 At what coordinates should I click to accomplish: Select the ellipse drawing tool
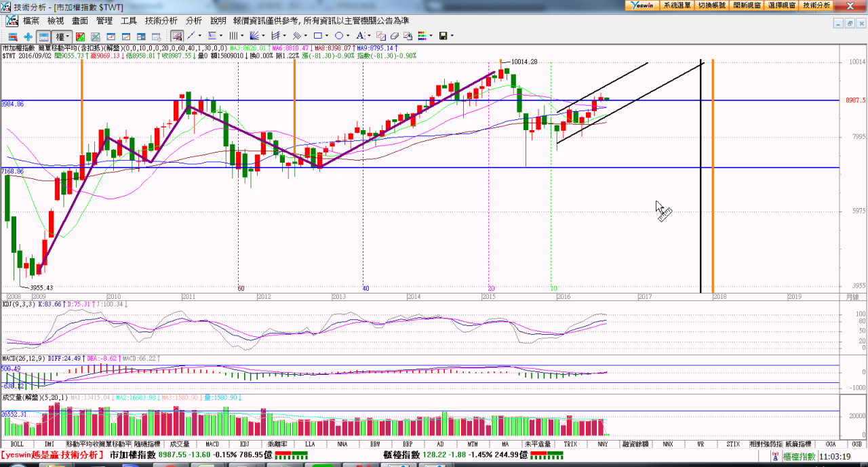tap(338, 36)
